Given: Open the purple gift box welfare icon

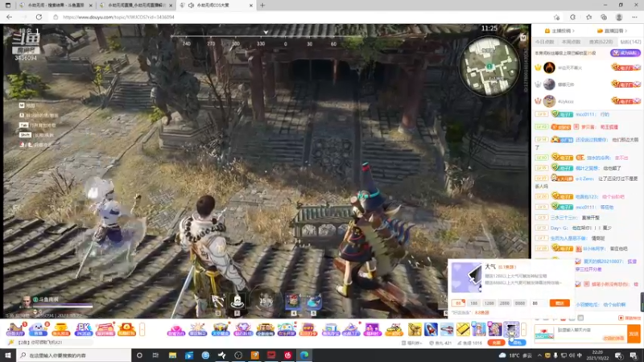Looking at the screenshot, I should [x=372, y=329].
